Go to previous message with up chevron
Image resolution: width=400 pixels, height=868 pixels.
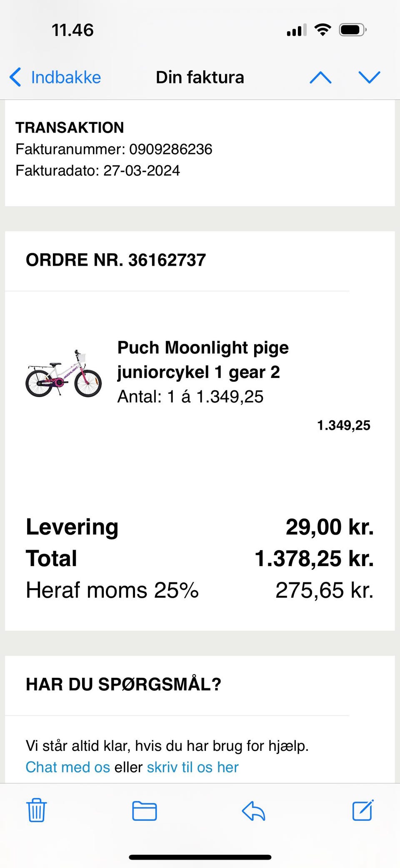(320, 78)
